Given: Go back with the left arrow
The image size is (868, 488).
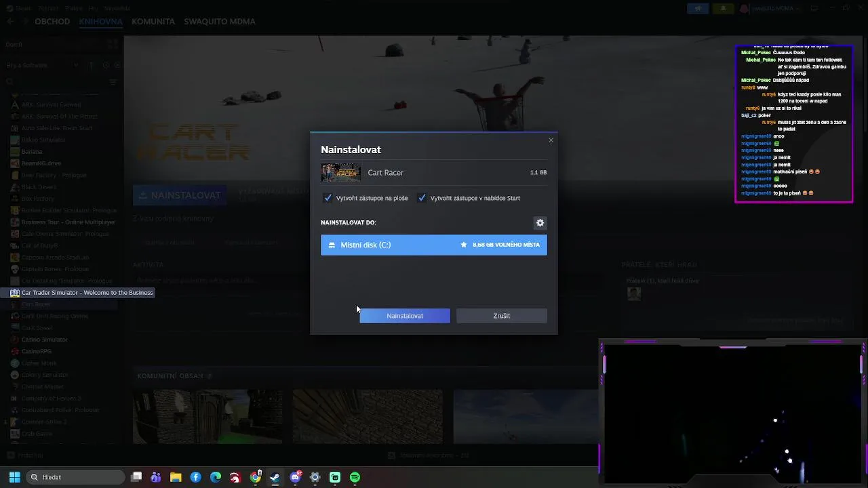Looking at the screenshot, I should tap(10, 22).
